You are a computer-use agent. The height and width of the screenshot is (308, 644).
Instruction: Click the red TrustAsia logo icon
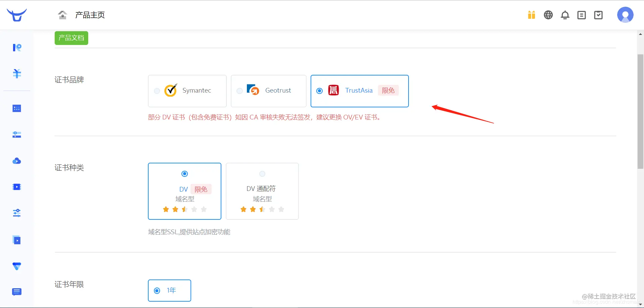(333, 90)
